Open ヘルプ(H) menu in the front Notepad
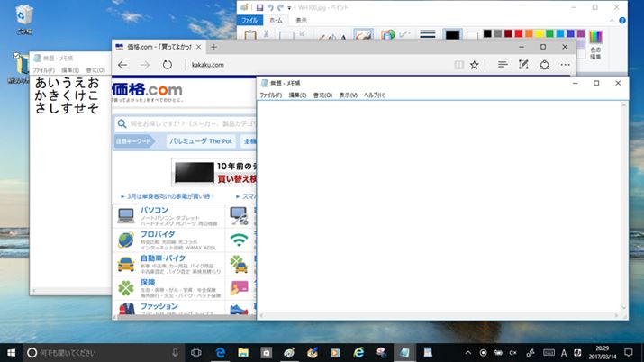This screenshot has height=362, width=644. coord(374,95)
